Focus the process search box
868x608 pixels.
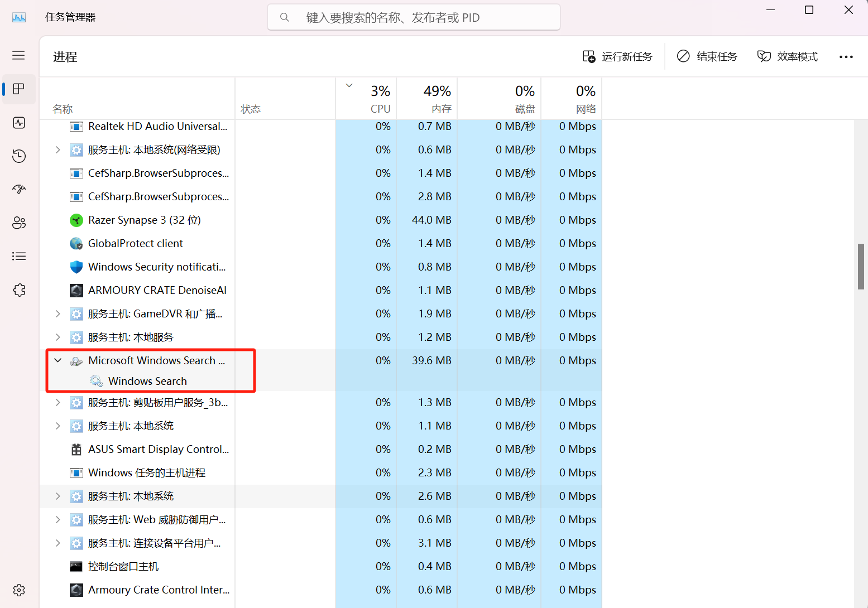[x=414, y=17]
